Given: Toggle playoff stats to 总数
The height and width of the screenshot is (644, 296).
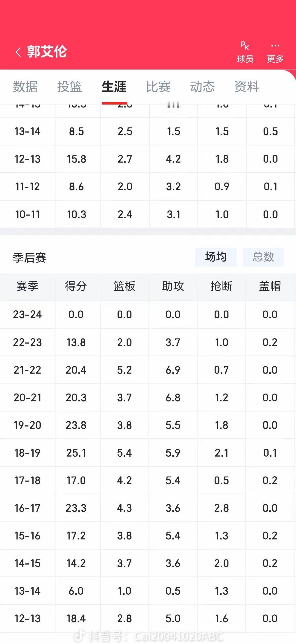Looking at the screenshot, I should pos(263,257).
